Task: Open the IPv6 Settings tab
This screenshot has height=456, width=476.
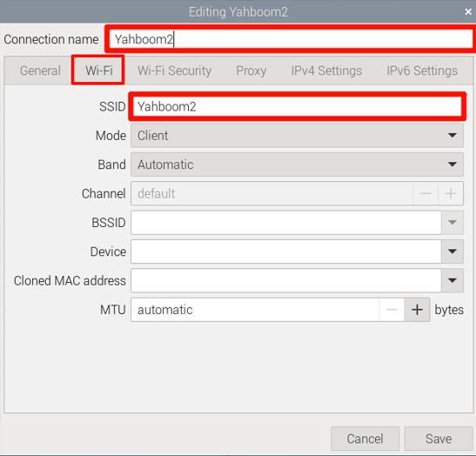Action: [422, 70]
